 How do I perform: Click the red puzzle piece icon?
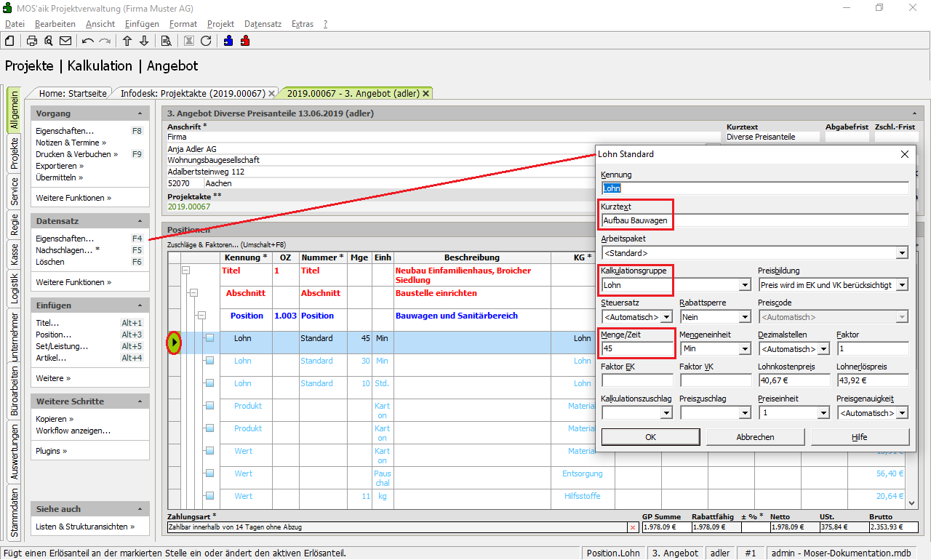(x=245, y=41)
